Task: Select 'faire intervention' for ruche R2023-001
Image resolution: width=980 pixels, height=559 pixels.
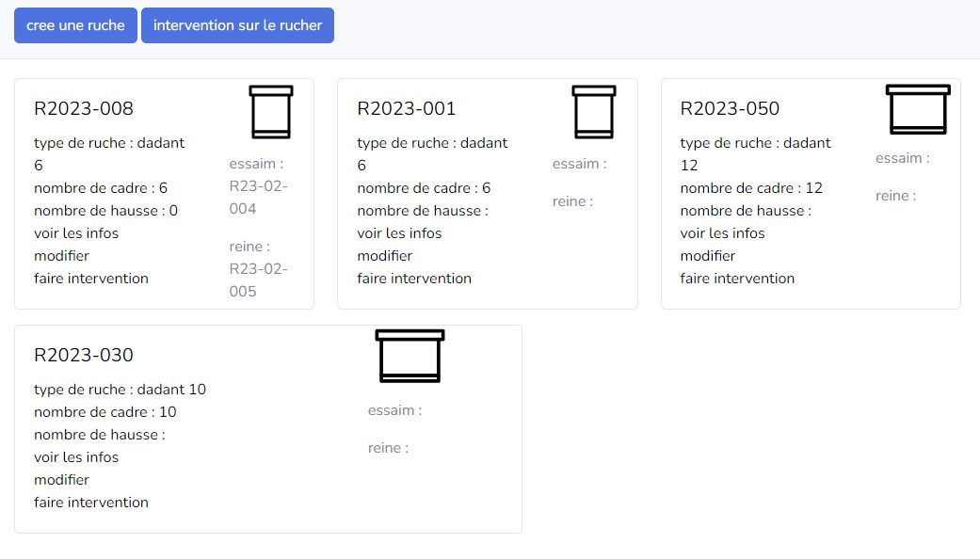Action: coord(414,278)
